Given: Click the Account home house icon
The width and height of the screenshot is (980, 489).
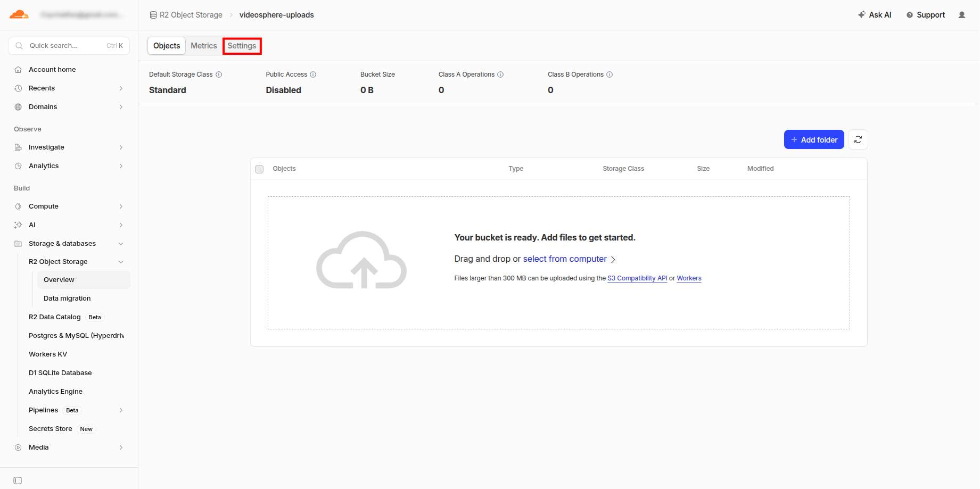Looking at the screenshot, I should [x=18, y=70].
